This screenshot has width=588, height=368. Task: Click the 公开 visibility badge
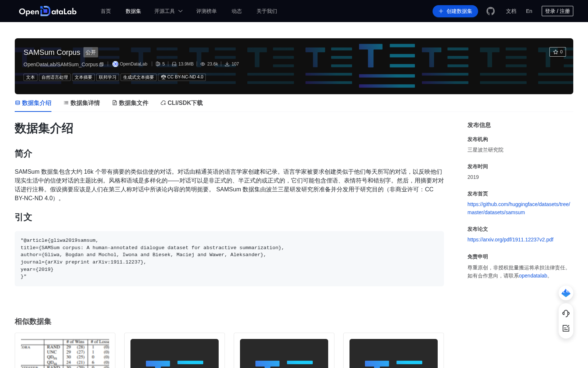click(91, 52)
